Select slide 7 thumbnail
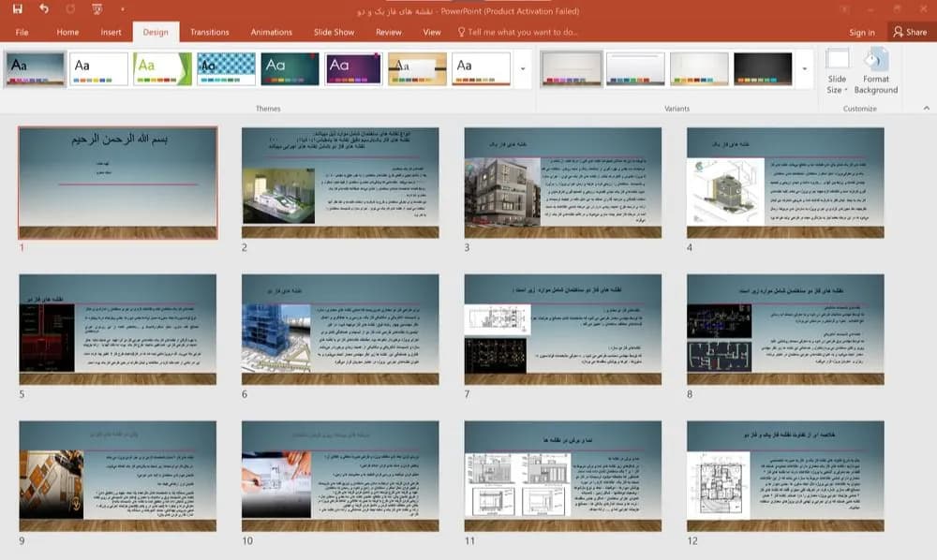Screen dimensions: 937x560 563,329
